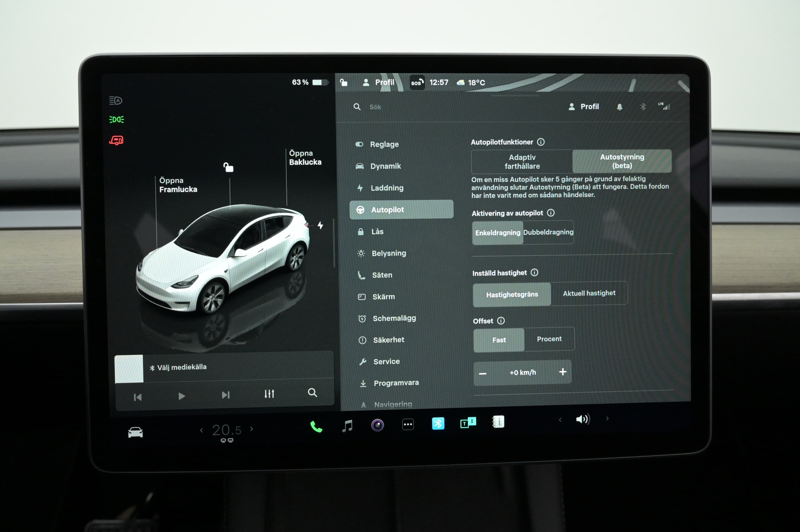Set speed to Aktuell hastighet

pos(589,293)
